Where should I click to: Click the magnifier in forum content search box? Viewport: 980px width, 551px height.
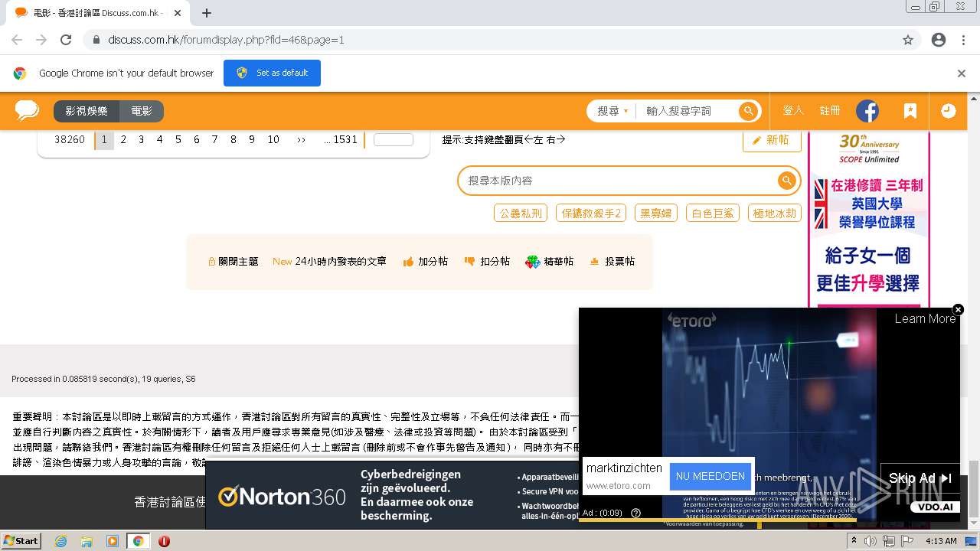(x=786, y=181)
